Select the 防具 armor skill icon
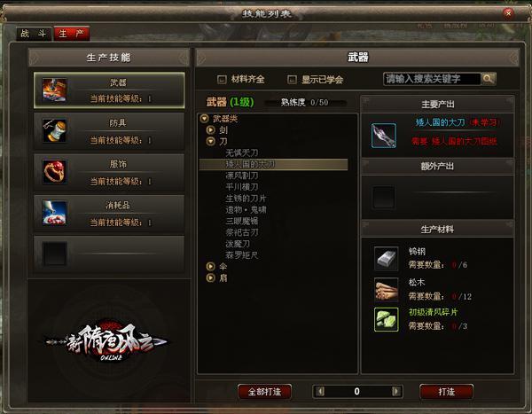This screenshot has height=414, width=532. point(54,131)
